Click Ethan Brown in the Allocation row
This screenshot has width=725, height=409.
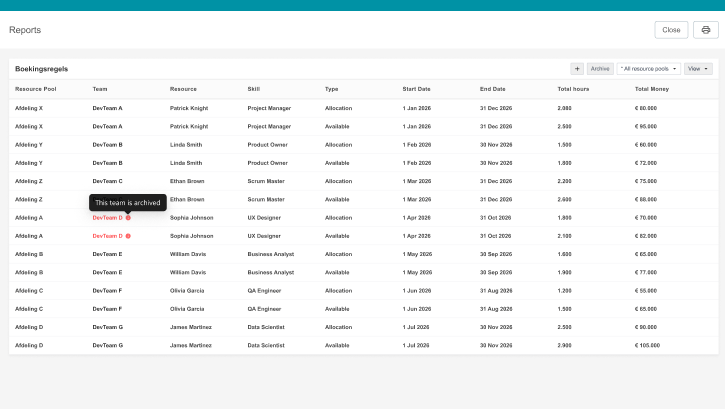click(187, 181)
